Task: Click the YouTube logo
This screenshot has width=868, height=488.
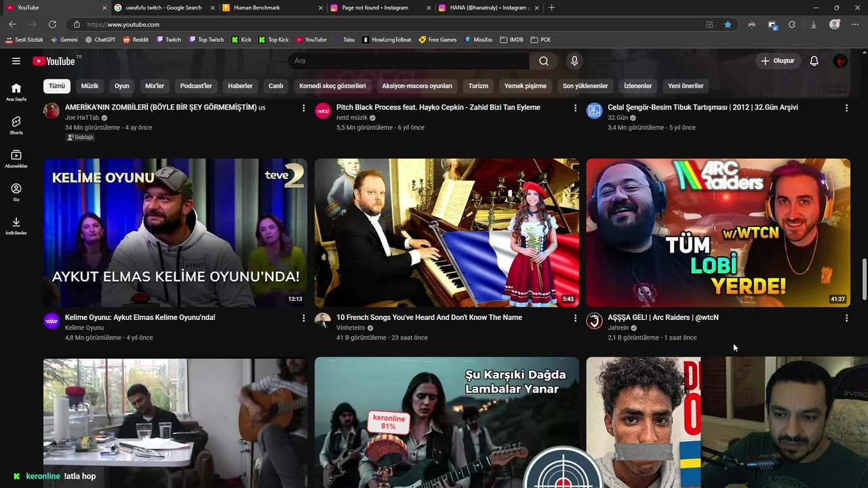Action: click(54, 61)
